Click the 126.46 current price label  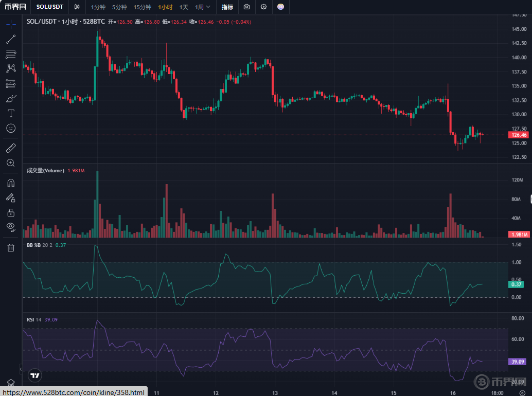[x=518, y=135]
